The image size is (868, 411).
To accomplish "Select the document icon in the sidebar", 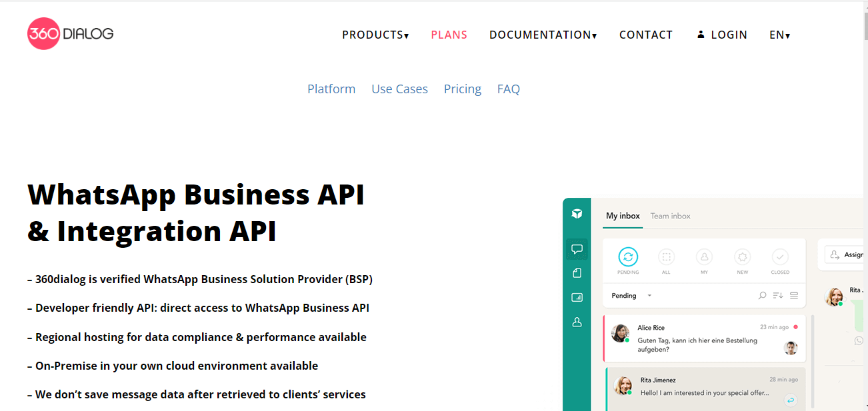I will tap(577, 273).
